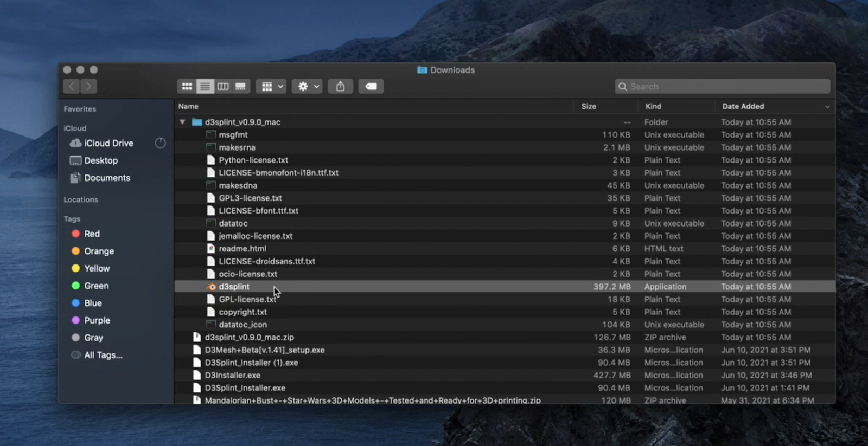Open Documents in sidebar

(107, 178)
